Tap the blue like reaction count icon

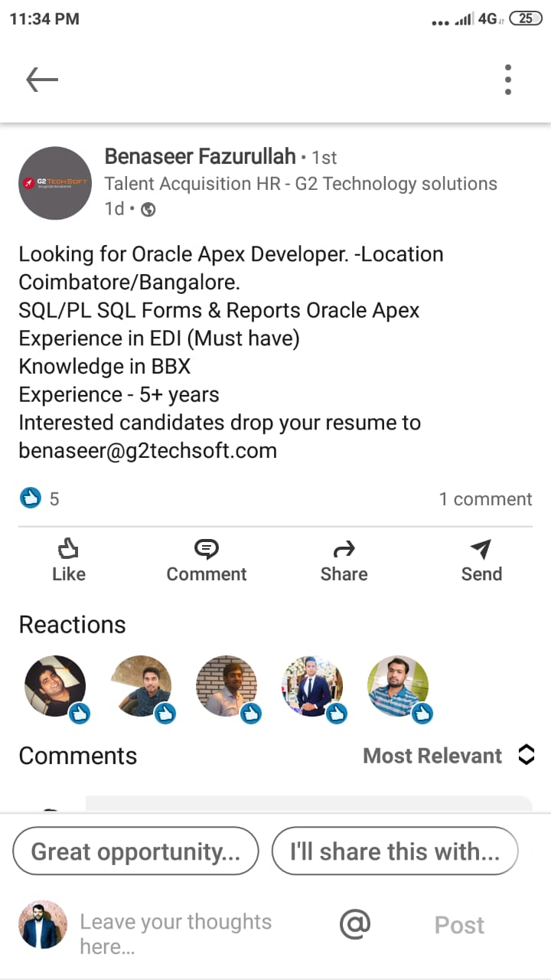tap(30, 499)
